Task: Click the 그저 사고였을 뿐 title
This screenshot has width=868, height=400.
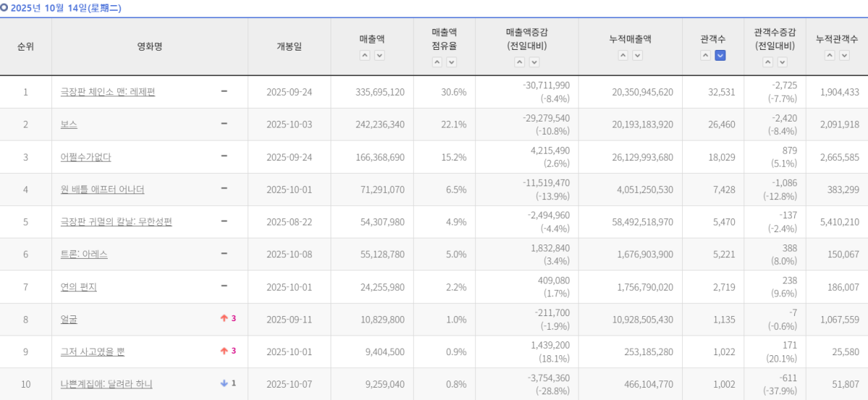Action: pyautogui.click(x=93, y=352)
